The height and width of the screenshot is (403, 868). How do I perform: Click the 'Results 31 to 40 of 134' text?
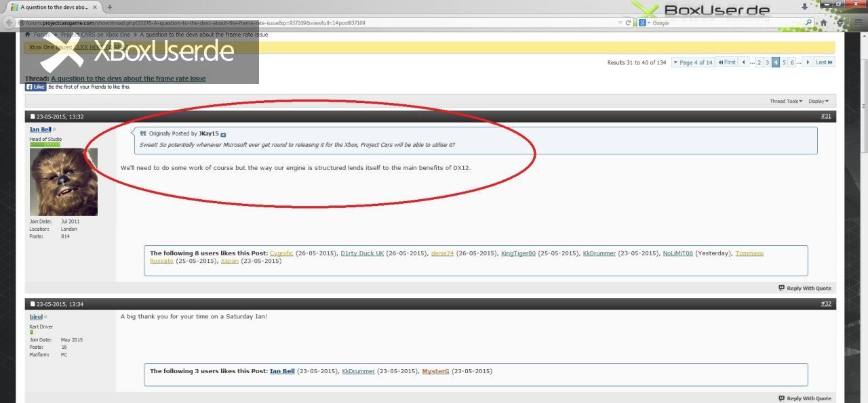click(637, 62)
